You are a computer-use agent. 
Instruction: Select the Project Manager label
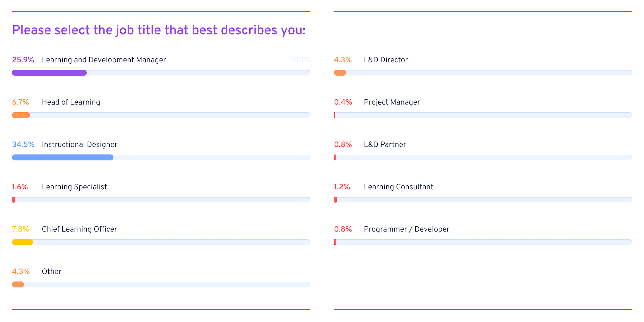[392, 102]
